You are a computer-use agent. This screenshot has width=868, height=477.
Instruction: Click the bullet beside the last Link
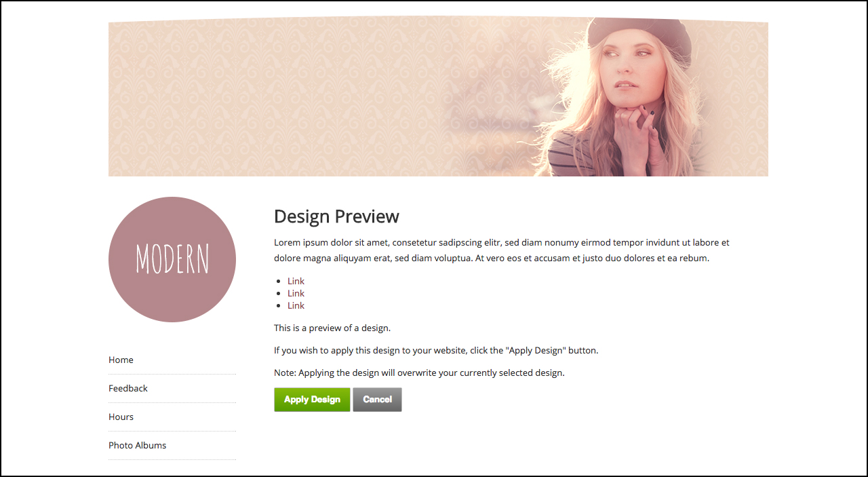280,306
